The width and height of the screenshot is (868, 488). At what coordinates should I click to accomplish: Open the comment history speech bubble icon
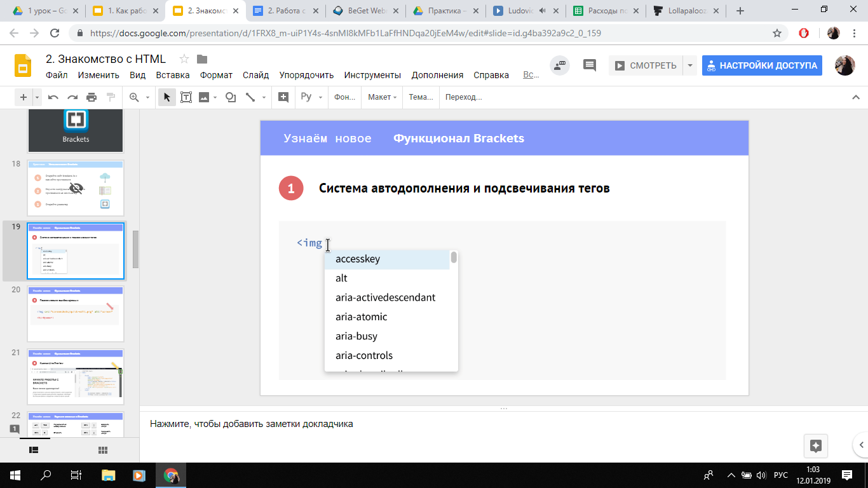[590, 65]
